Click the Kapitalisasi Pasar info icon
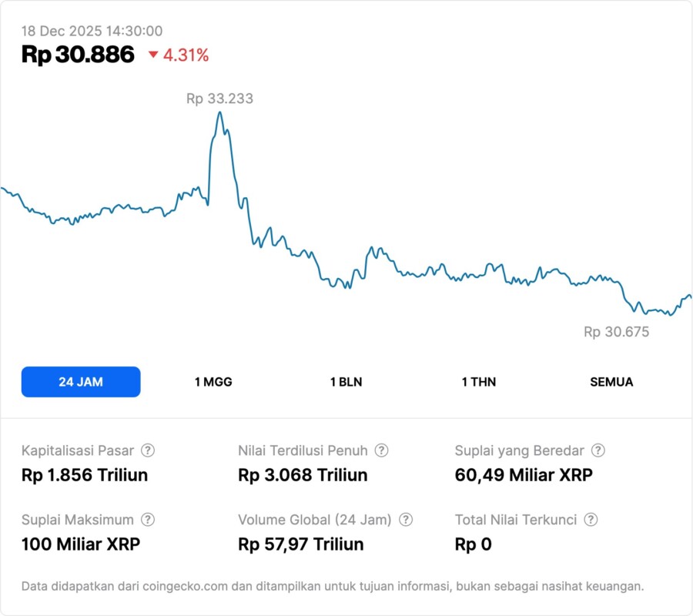 148,450
